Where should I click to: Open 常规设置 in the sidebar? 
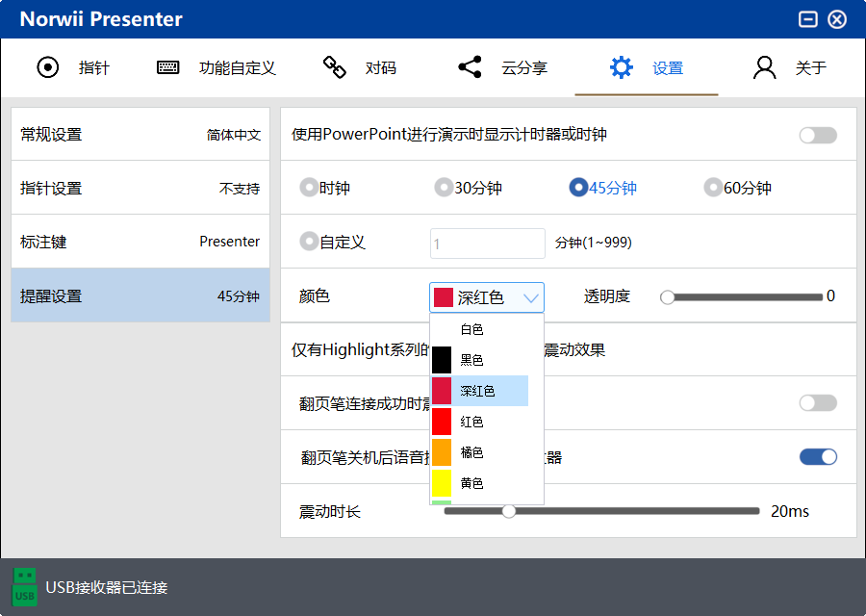click(x=140, y=134)
